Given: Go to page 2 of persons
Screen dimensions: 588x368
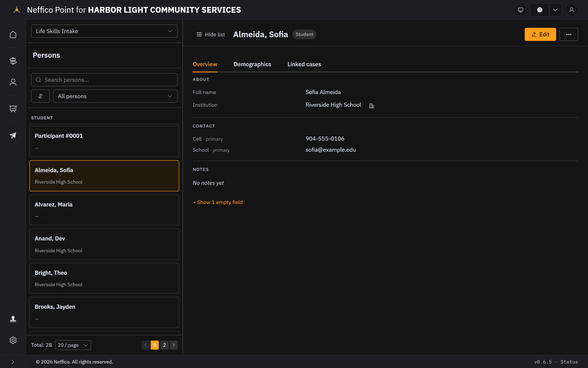Looking at the screenshot, I should pyautogui.click(x=165, y=345).
